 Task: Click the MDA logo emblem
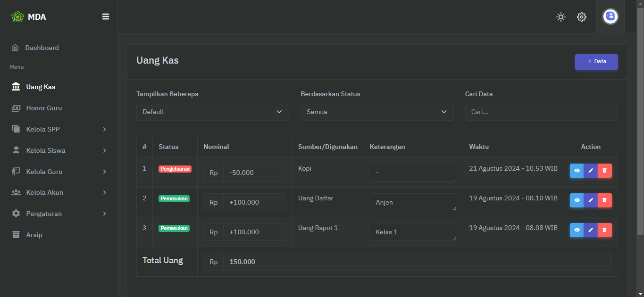pyautogui.click(x=17, y=17)
